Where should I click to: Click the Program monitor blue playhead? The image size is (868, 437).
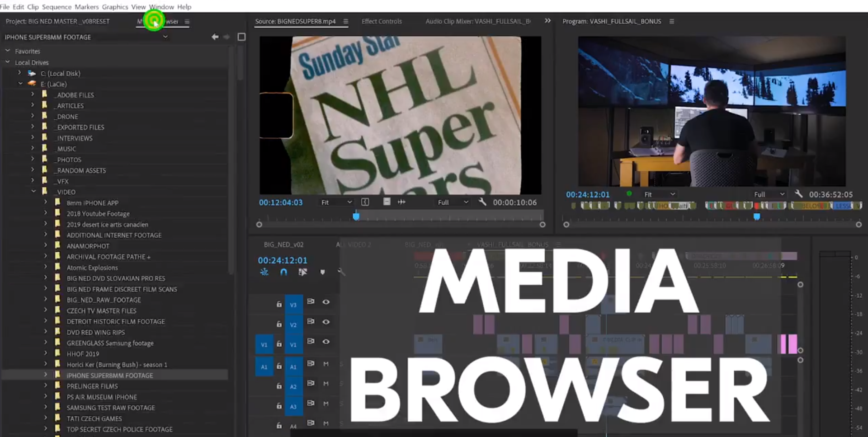pos(757,216)
